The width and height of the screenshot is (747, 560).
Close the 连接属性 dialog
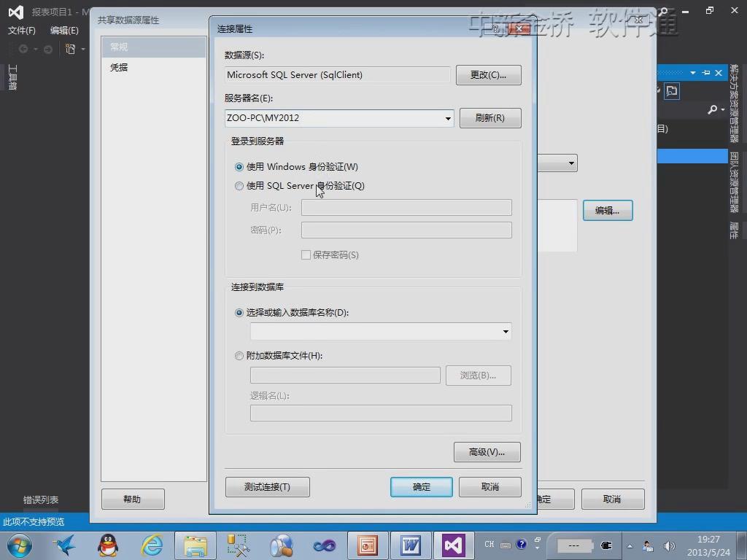(x=519, y=29)
